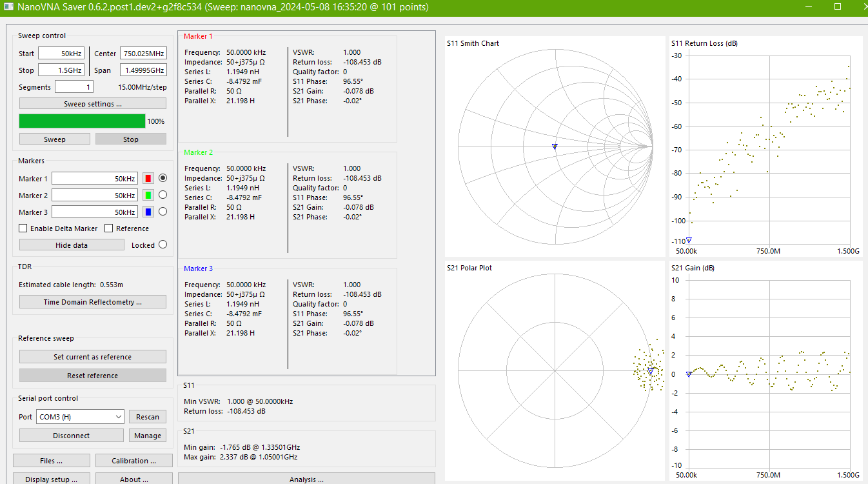Click the Segments input field
This screenshot has width=868, height=484.
[x=74, y=86]
